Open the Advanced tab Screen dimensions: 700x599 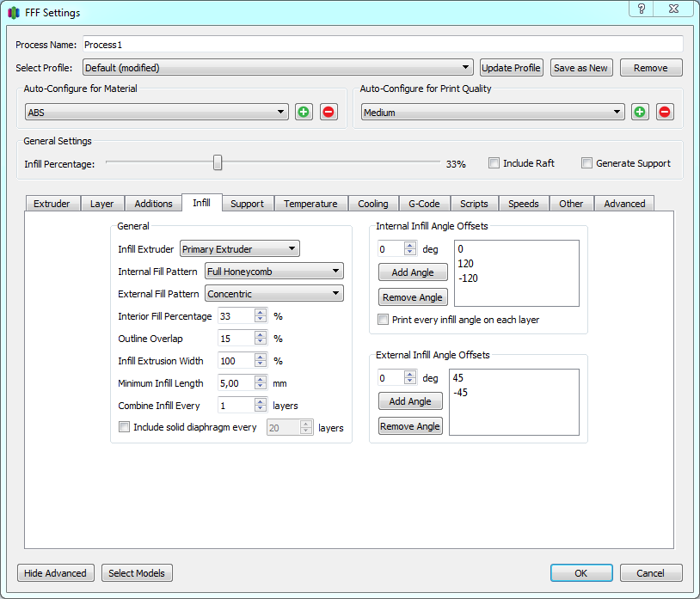click(624, 204)
